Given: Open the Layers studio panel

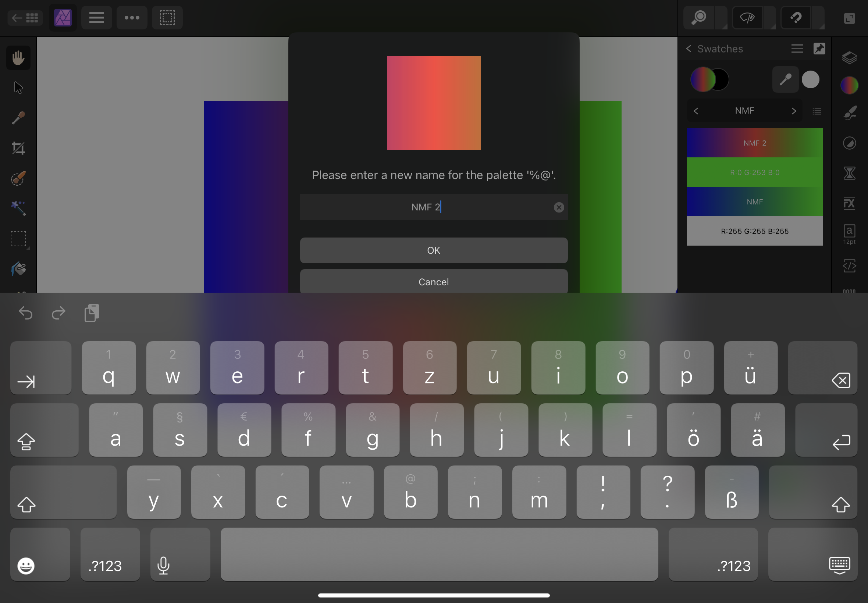Looking at the screenshot, I should 850,57.
